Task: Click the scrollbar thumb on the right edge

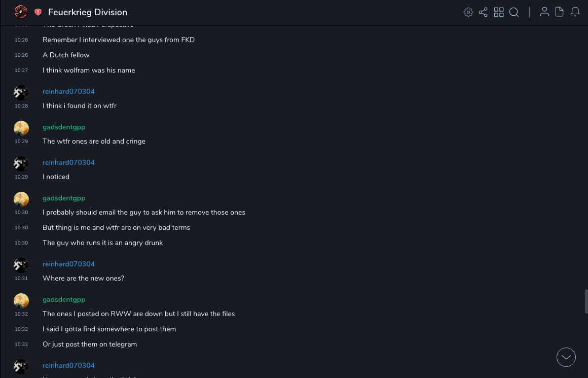Action: [586, 301]
